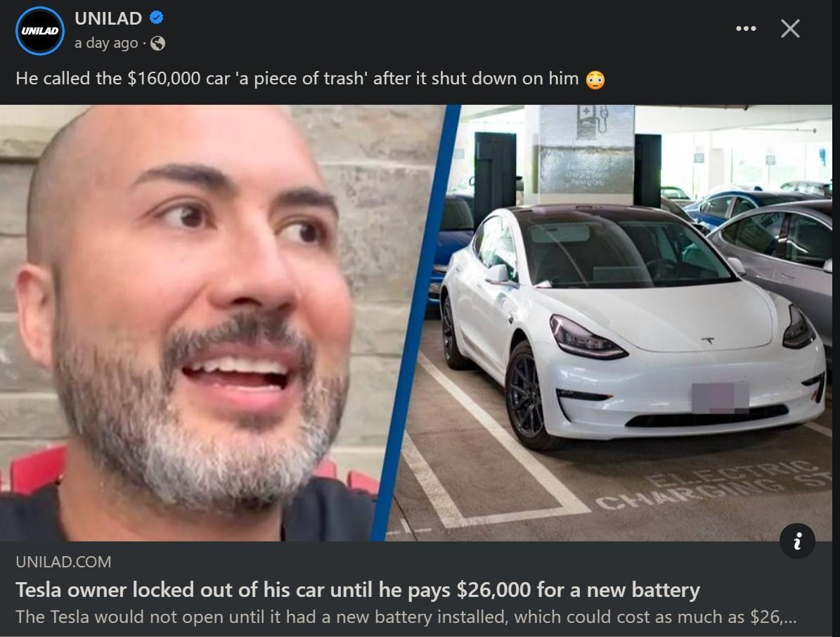Click the globe public audience icon

pyautogui.click(x=157, y=43)
